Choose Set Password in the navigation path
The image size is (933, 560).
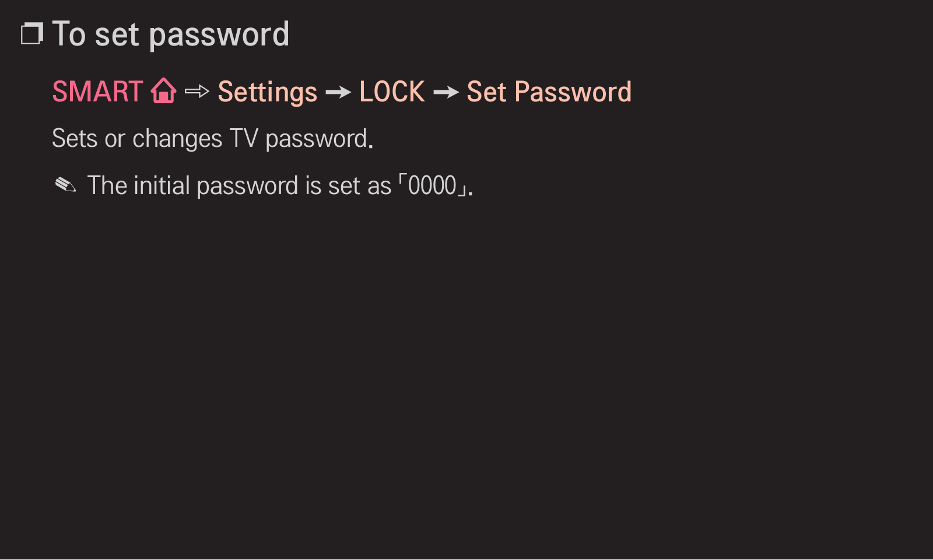[549, 91]
